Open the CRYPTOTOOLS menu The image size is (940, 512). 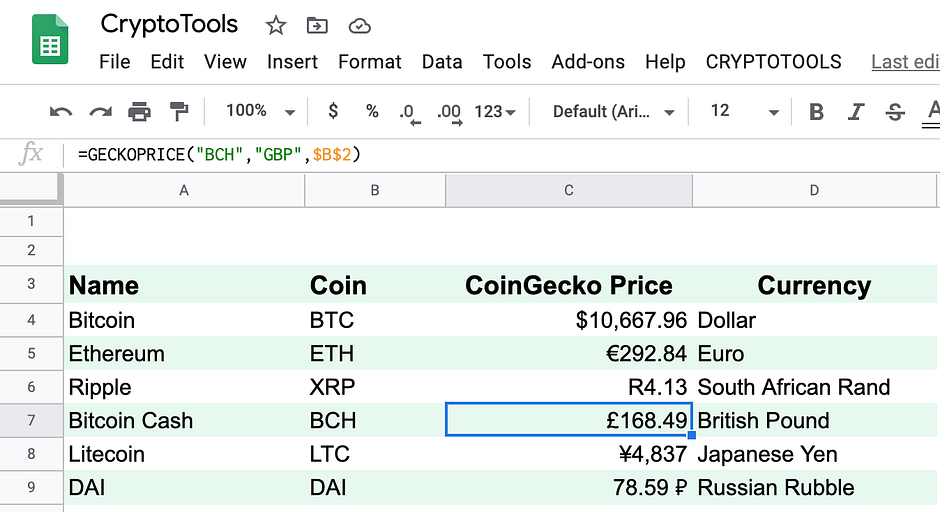pos(773,62)
